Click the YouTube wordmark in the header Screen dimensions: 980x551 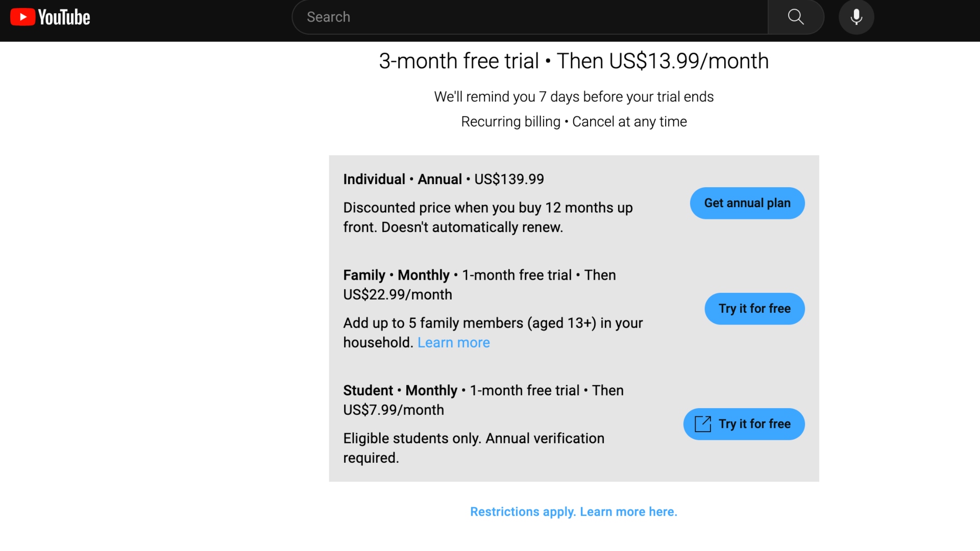(64, 17)
